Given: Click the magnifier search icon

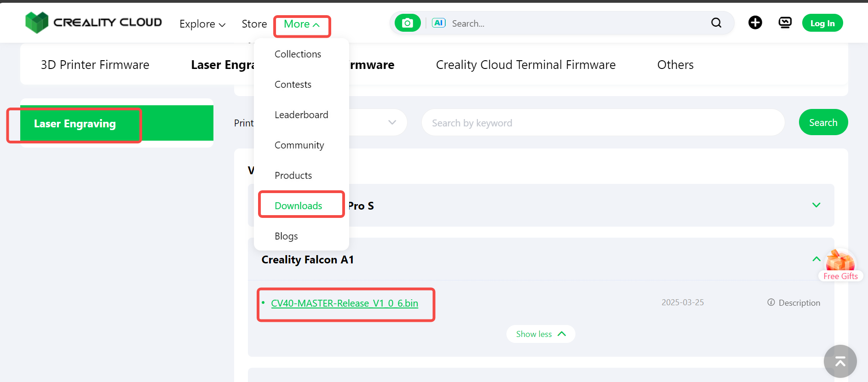Looking at the screenshot, I should pos(716,23).
